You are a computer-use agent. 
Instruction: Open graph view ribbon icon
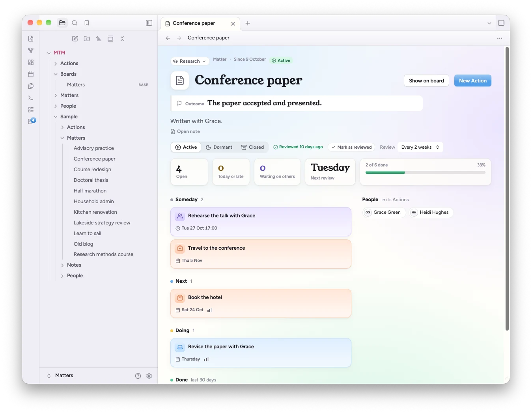[31, 50]
